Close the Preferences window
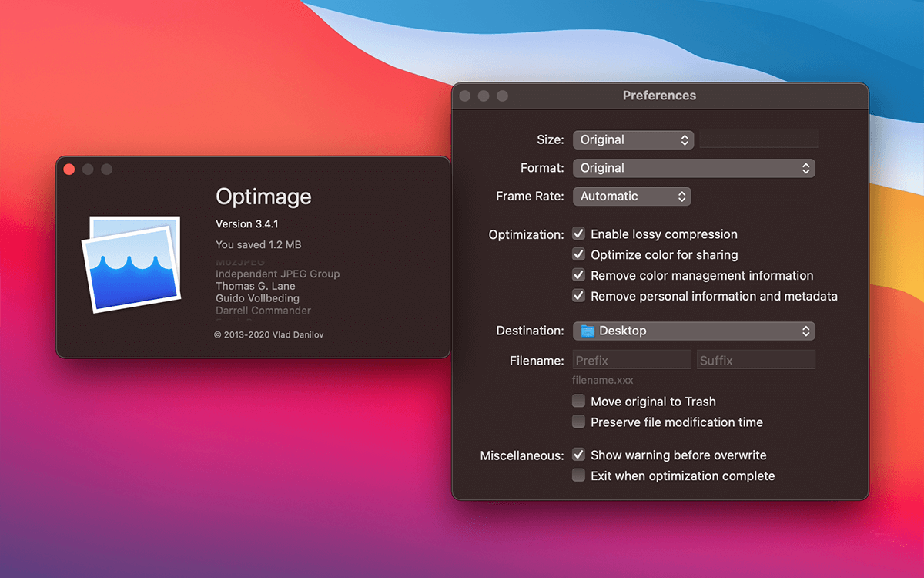The height and width of the screenshot is (578, 924). [465, 96]
